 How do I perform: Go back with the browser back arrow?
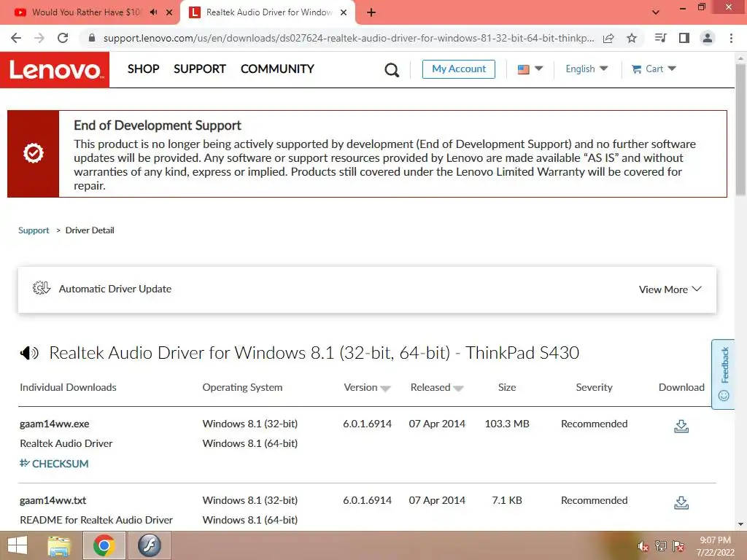coord(16,38)
